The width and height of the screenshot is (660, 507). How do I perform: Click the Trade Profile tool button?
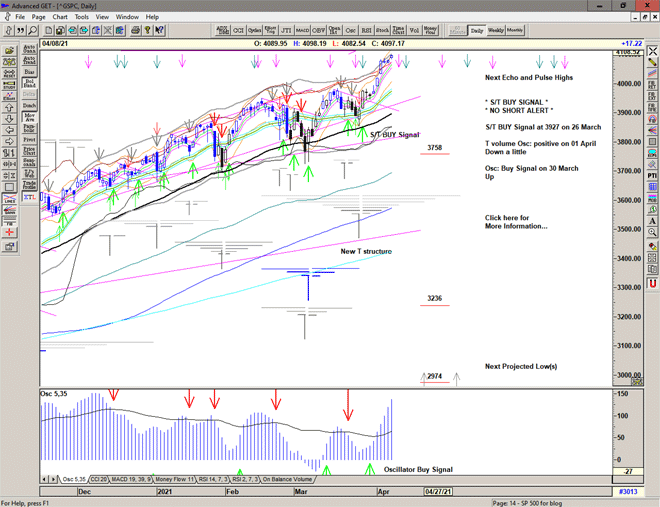pyautogui.click(x=28, y=184)
